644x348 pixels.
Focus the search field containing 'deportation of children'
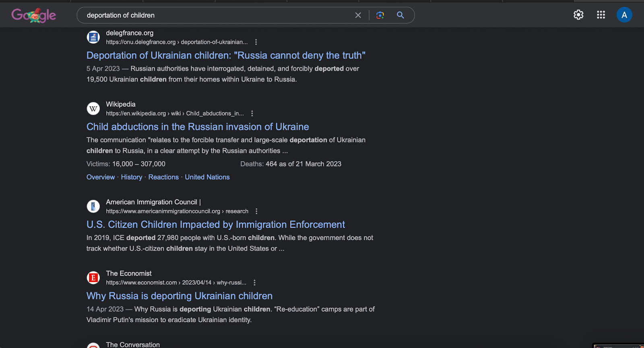point(217,15)
